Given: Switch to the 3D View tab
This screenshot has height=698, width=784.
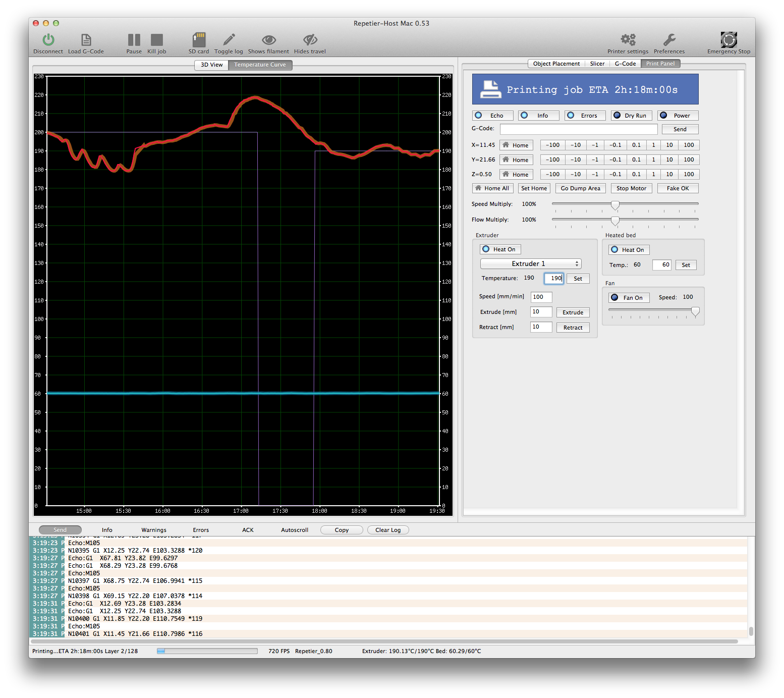Looking at the screenshot, I should pos(211,65).
